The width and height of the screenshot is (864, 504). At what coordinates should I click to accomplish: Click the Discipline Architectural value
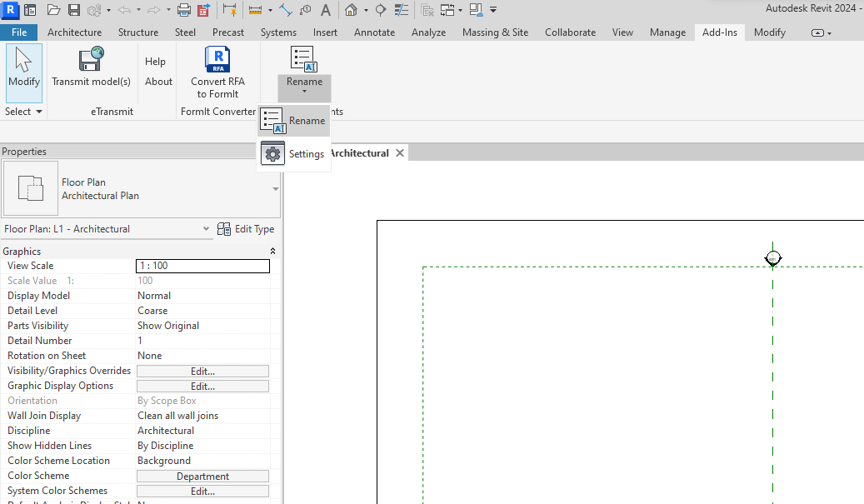click(202, 431)
